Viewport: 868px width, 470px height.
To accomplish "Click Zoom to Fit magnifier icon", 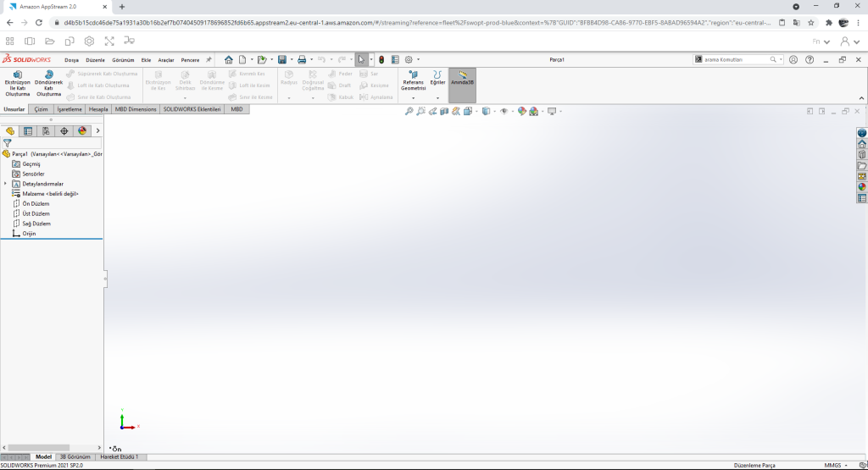I will 409,111.
